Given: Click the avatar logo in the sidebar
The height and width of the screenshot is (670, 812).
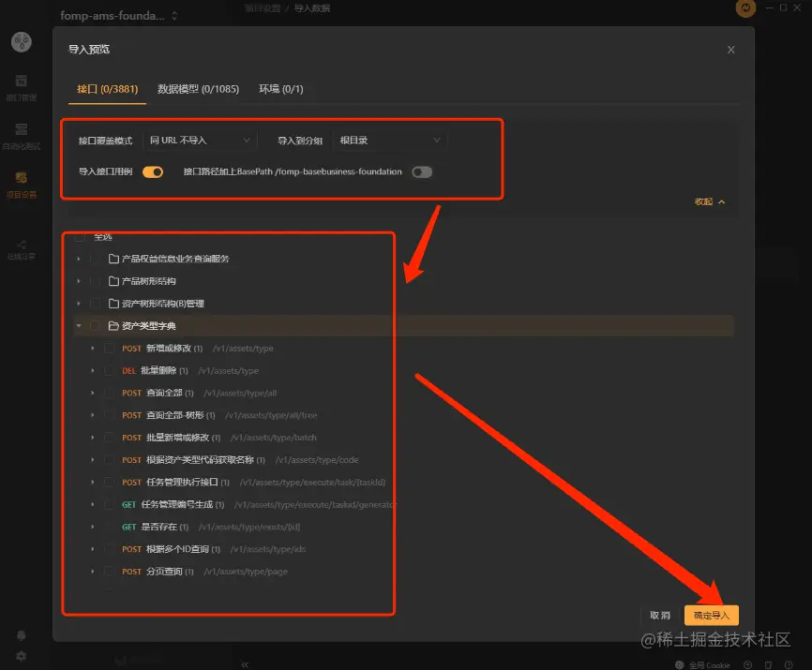Looking at the screenshot, I should pos(22,42).
